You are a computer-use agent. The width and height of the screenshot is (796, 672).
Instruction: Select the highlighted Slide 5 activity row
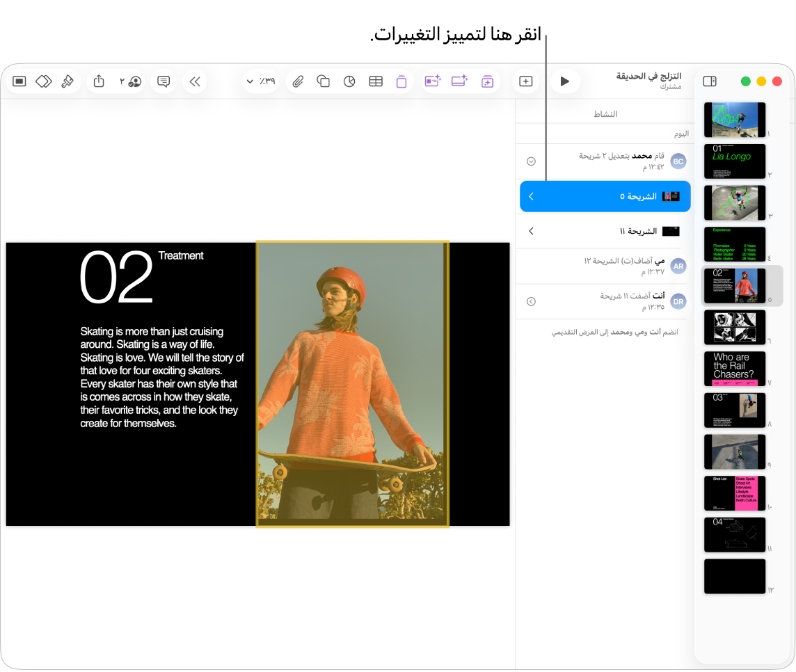605,196
